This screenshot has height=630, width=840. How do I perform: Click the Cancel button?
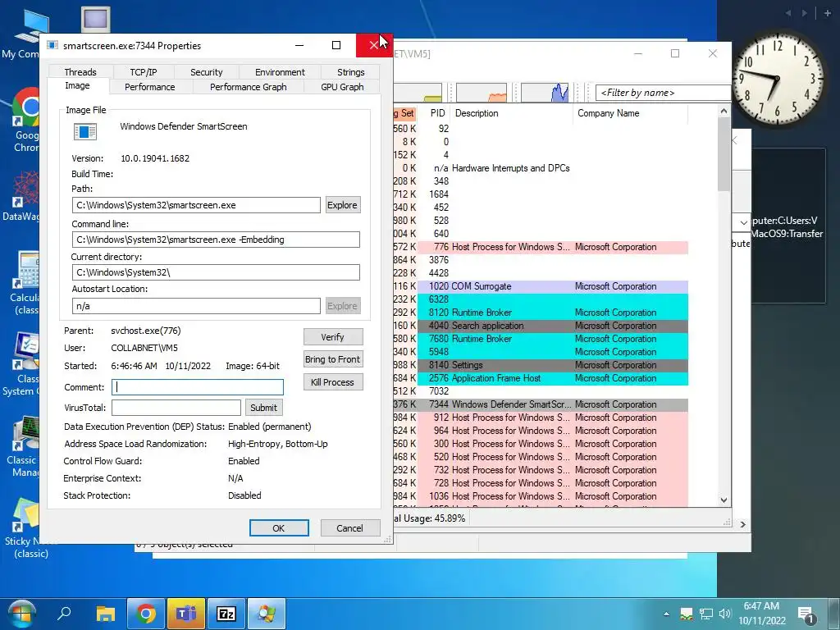[x=349, y=528]
